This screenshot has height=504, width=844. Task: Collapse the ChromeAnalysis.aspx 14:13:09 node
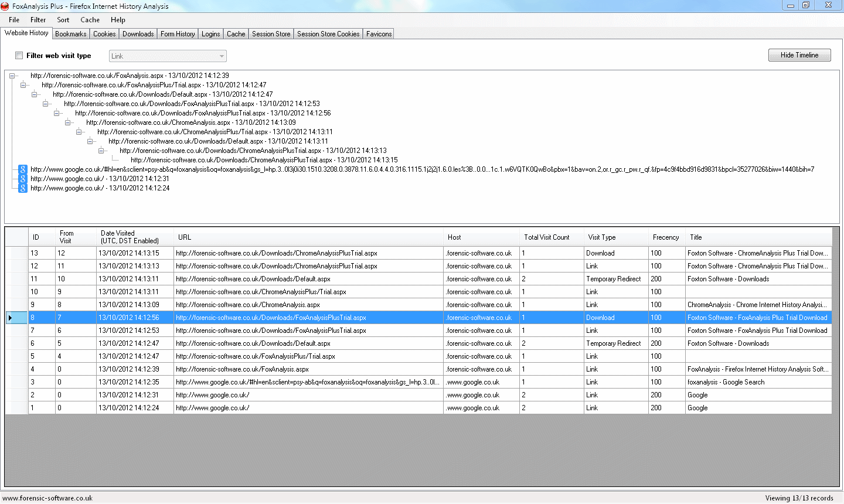(68, 122)
